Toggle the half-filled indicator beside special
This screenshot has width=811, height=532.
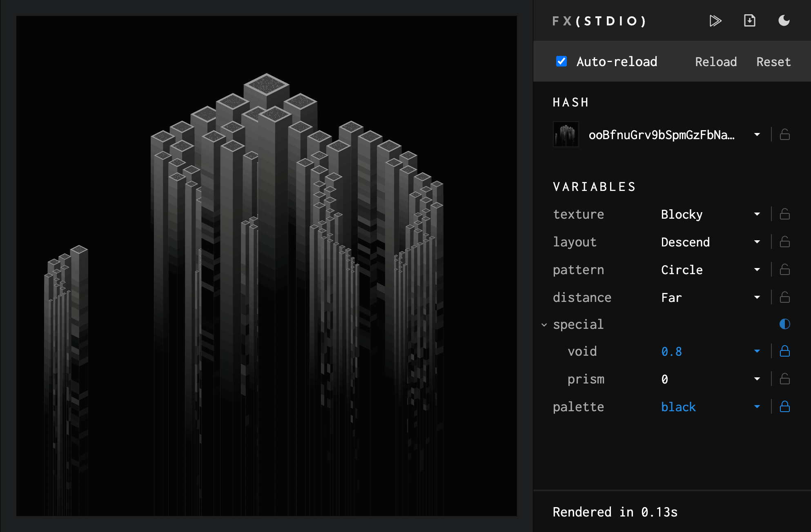point(784,324)
